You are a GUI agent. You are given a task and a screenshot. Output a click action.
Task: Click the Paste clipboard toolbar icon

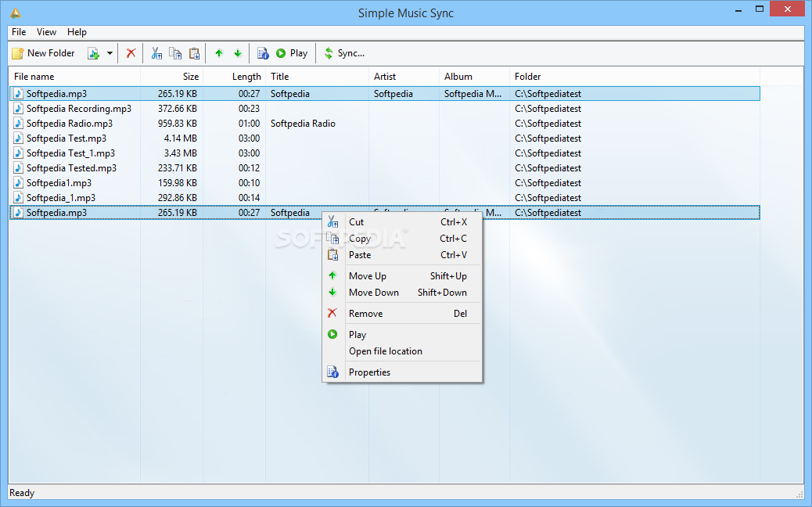coord(194,53)
